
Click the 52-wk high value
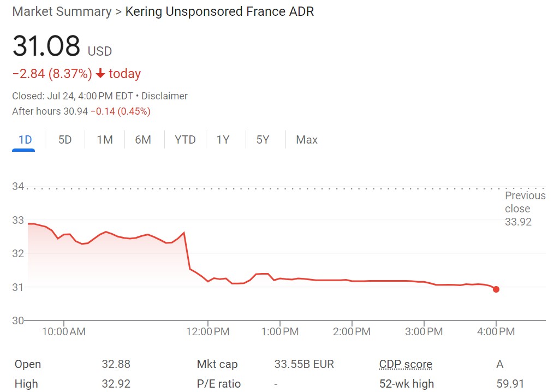point(510,384)
